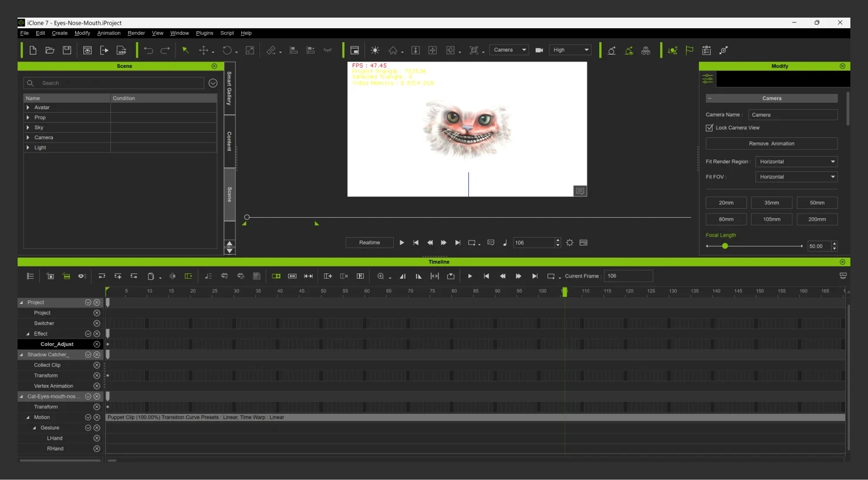Select the Scale tool icon
The image size is (868, 480).
point(249,50)
